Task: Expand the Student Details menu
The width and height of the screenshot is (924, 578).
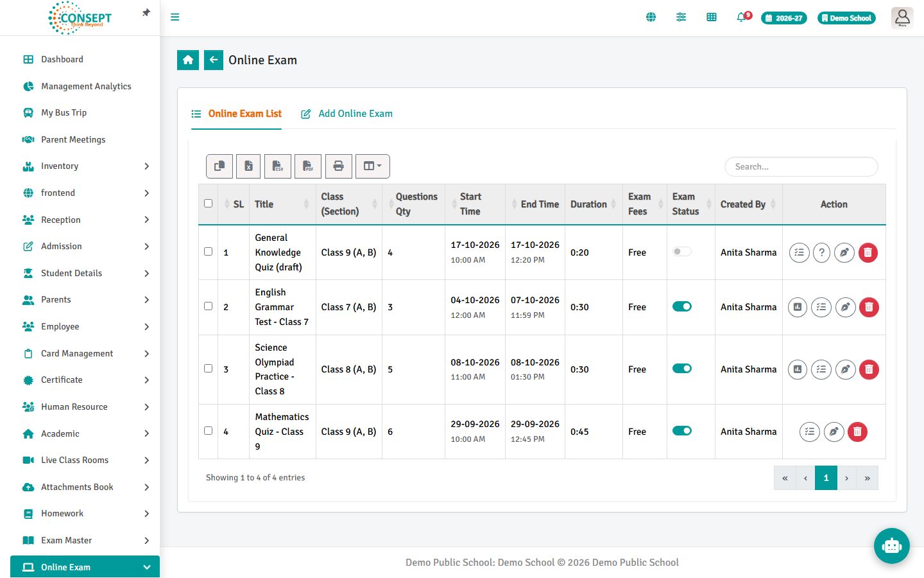Action: [x=85, y=273]
